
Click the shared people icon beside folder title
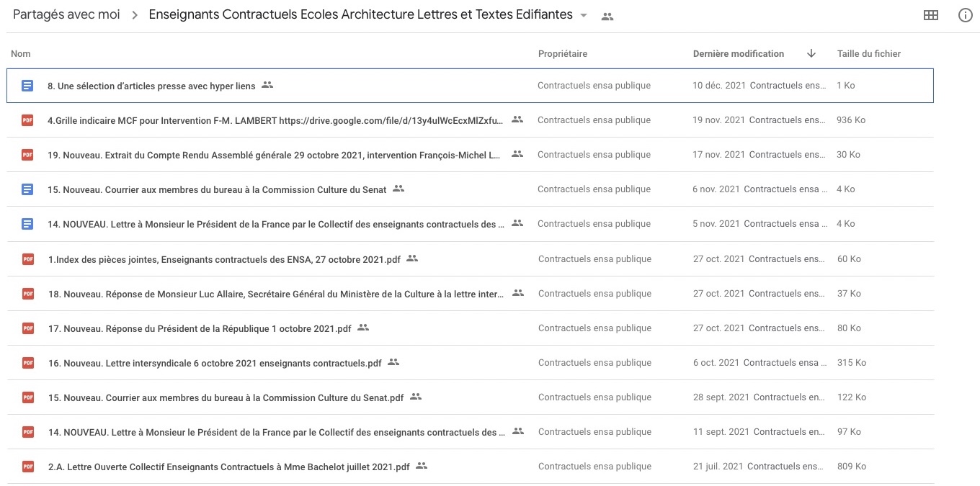click(x=607, y=17)
